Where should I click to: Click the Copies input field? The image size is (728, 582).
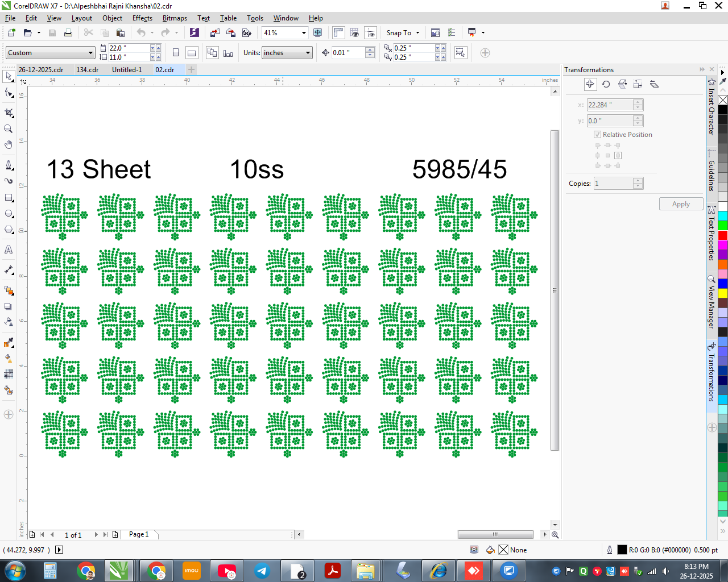pos(613,184)
